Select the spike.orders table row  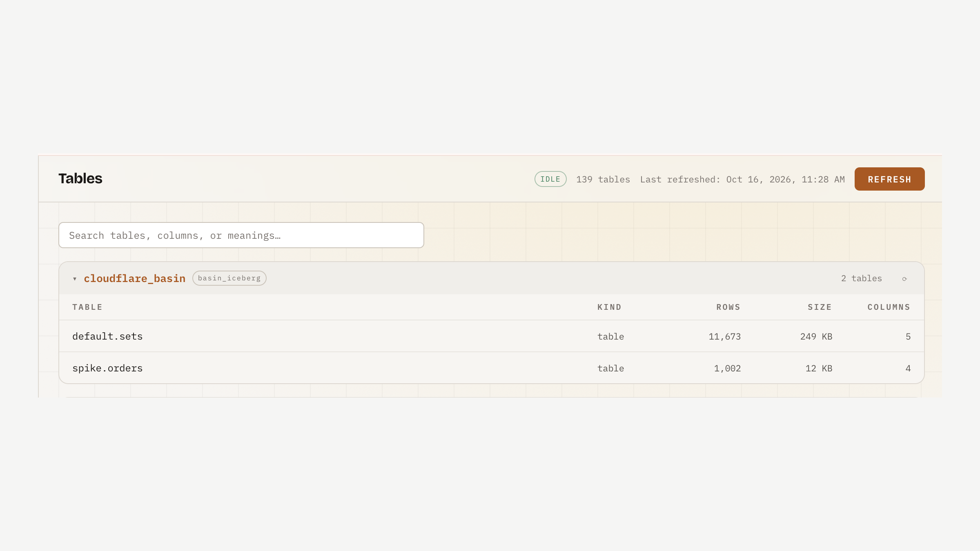(x=492, y=368)
